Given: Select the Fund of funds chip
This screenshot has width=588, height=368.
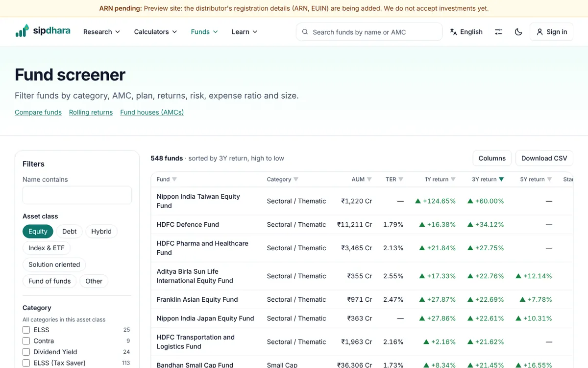Looking at the screenshot, I should [x=49, y=281].
